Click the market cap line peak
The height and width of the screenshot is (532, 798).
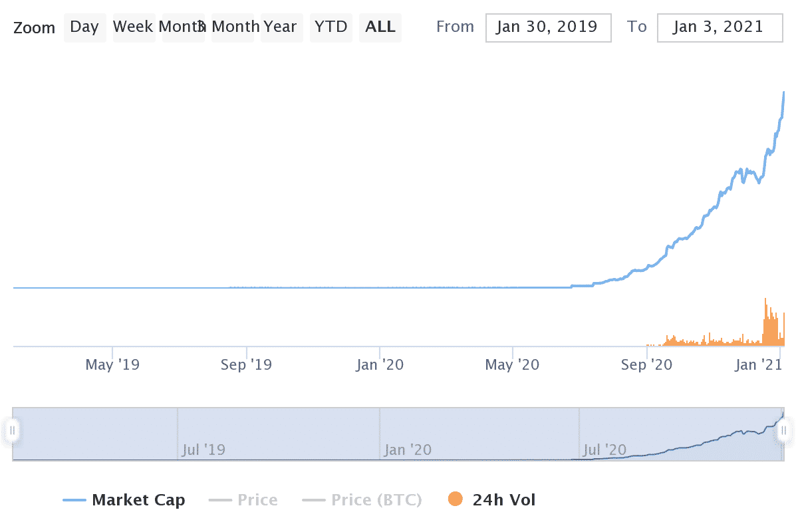point(784,92)
